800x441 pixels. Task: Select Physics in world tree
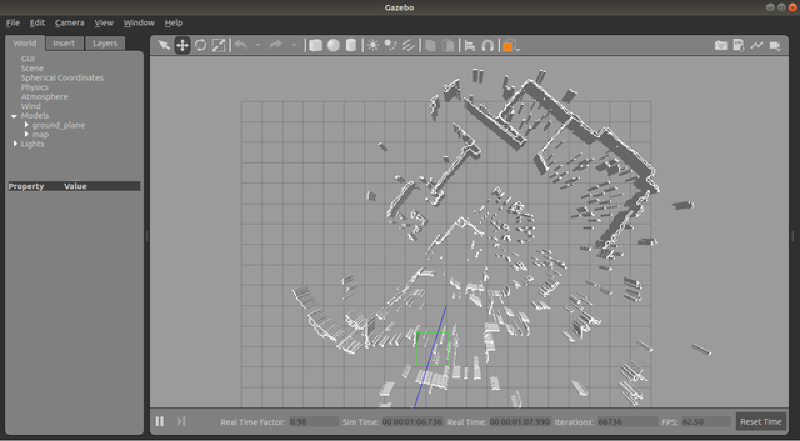(35, 87)
